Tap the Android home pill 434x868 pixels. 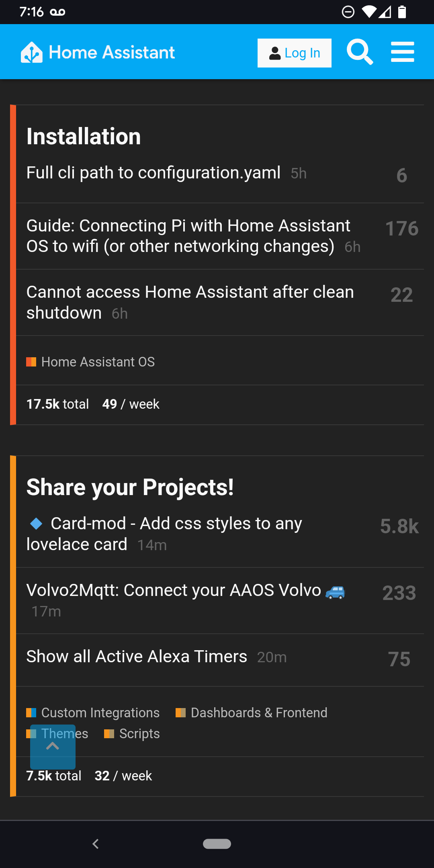click(x=217, y=844)
